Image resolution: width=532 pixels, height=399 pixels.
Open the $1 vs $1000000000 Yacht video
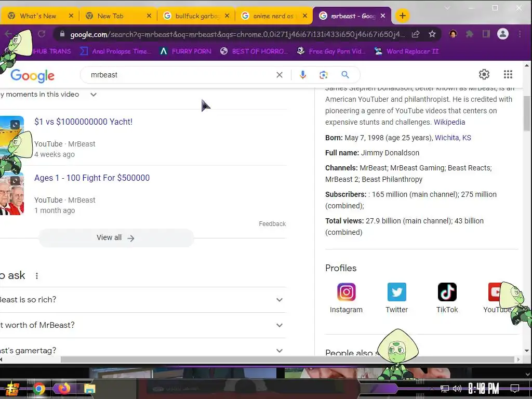[x=83, y=122]
